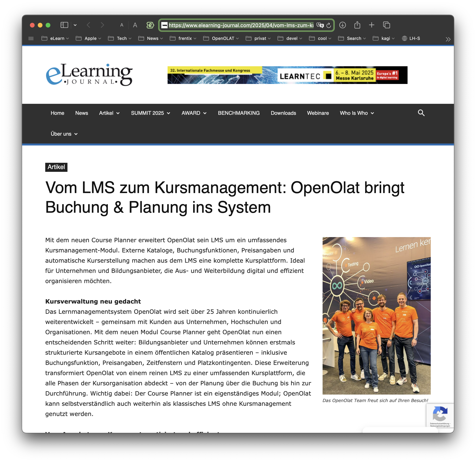Open the Downloads page

pos(283,113)
